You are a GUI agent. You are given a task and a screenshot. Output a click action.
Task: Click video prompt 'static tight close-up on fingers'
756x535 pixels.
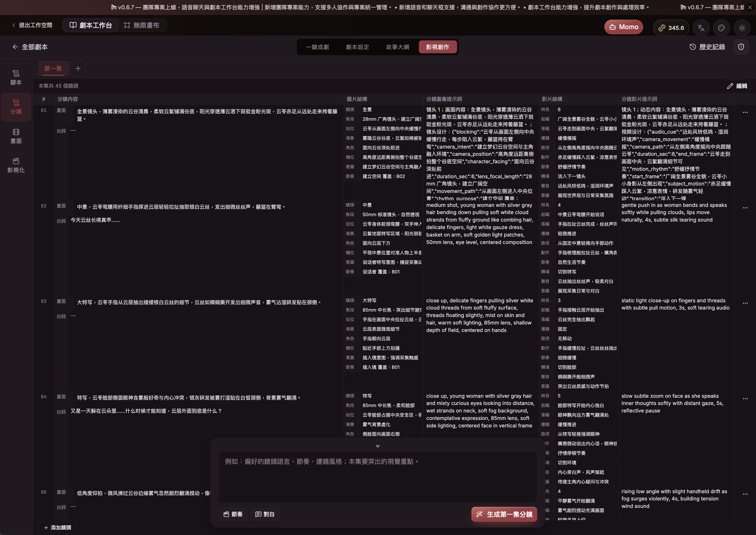coord(675,304)
